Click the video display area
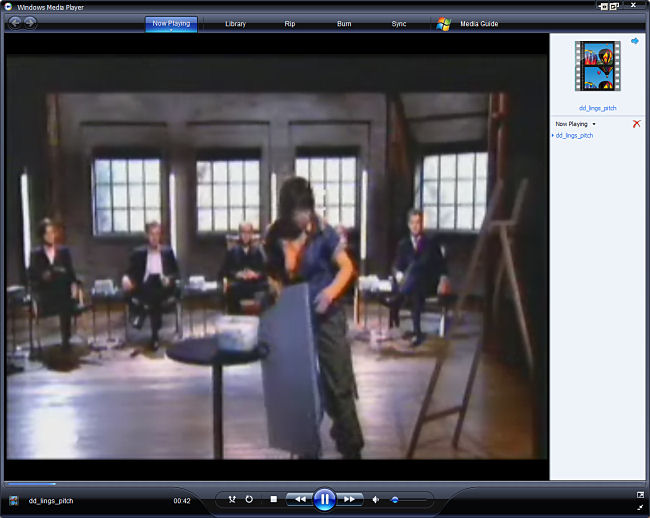The width and height of the screenshot is (650, 518). [277, 257]
